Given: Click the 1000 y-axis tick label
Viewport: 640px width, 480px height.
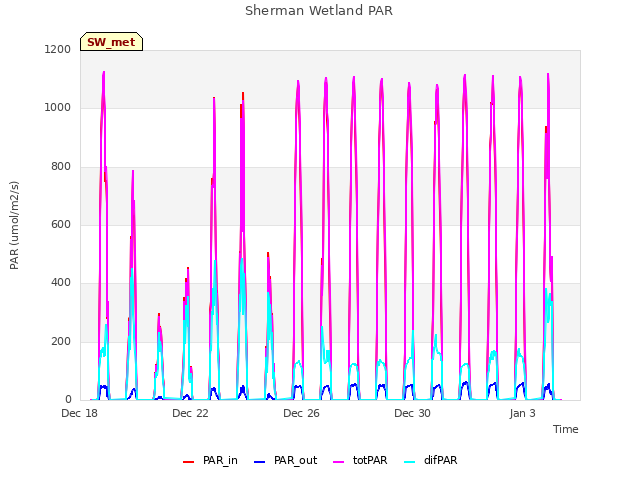Looking at the screenshot, I should click(x=58, y=108).
